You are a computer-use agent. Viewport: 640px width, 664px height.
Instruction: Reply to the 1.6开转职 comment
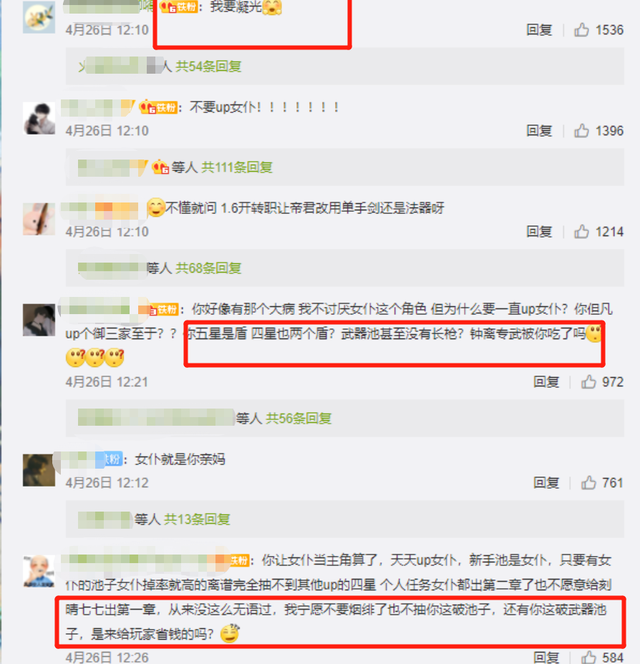point(539,231)
